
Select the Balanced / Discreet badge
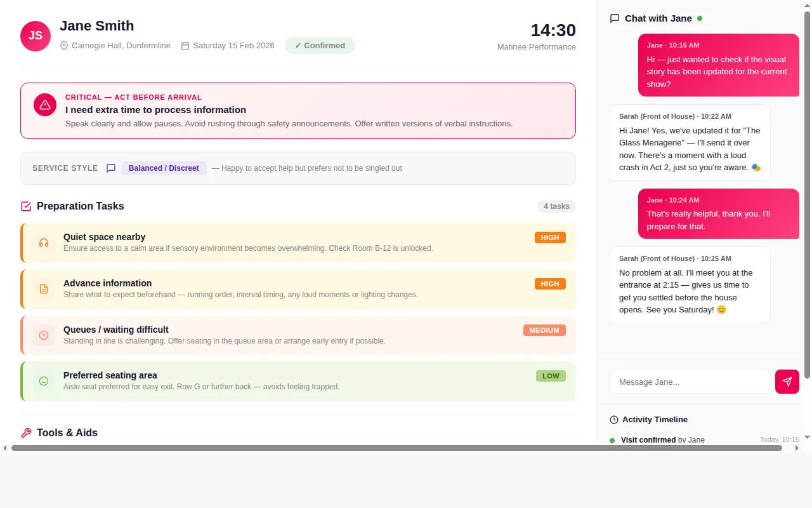tap(164, 168)
